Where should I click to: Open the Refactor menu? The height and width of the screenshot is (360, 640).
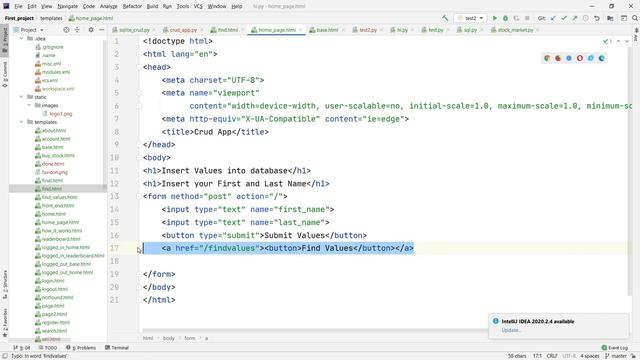(x=132, y=6)
